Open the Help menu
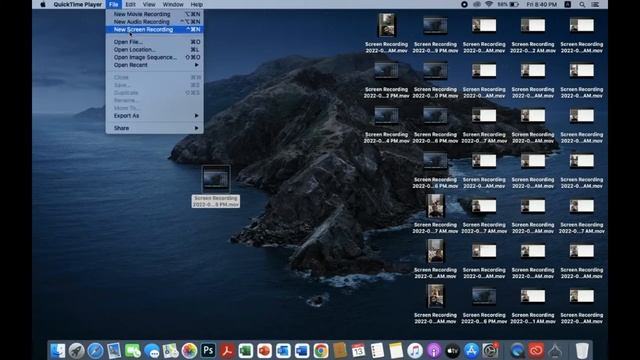Viewport: 640px width, 360px height. click(196, 4)
